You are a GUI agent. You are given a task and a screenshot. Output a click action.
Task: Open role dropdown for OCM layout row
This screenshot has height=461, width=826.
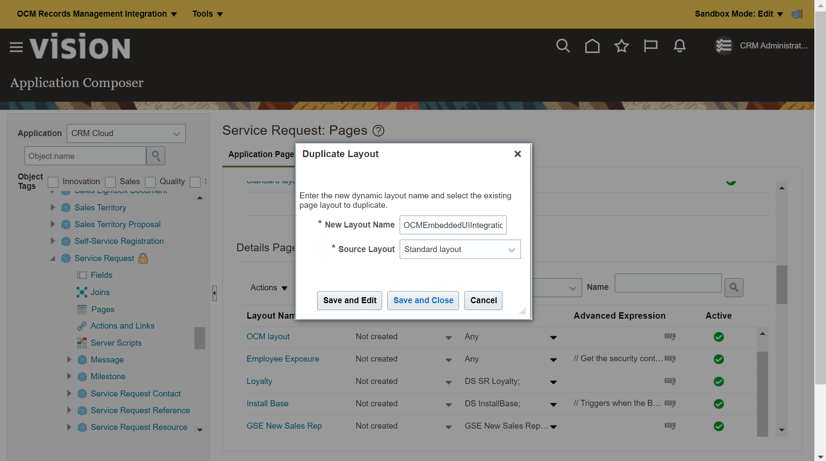pyautogui.click(x=553, y=337)
